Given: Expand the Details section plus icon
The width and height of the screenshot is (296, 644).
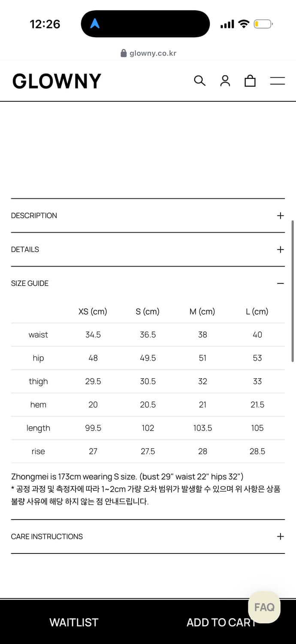Looking at the screenshot, I should (280, 249).
